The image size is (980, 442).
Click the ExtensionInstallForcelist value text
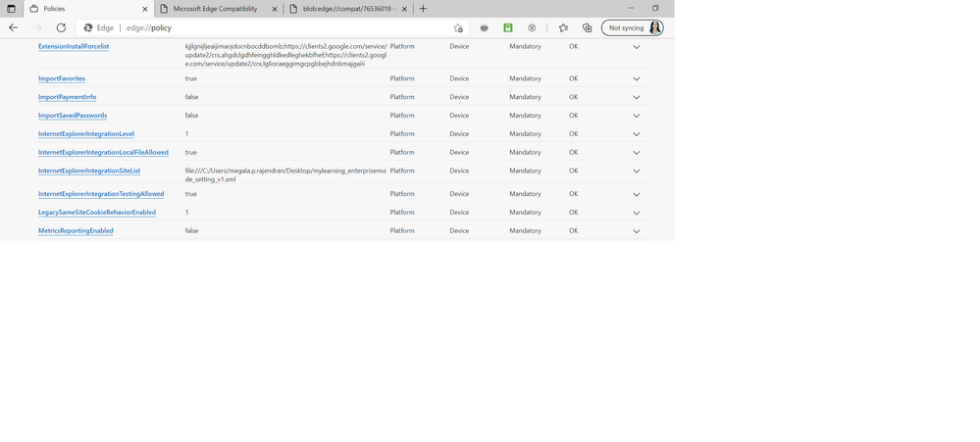point(286,55)
